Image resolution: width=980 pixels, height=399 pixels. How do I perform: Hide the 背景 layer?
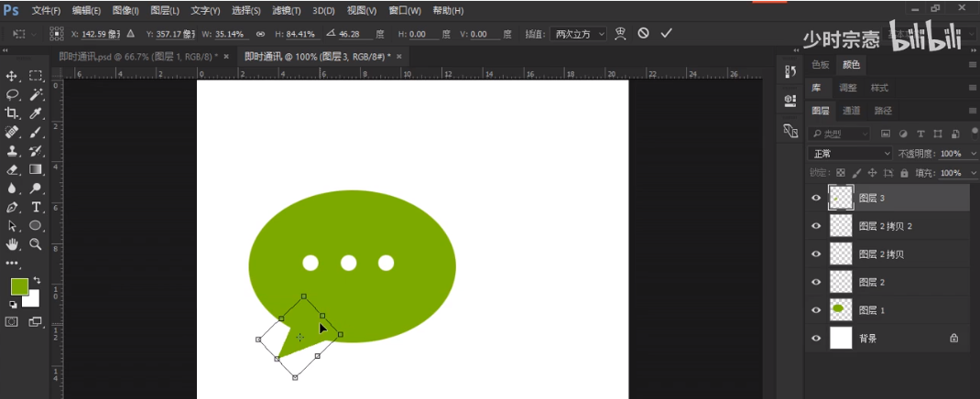[x=816, y=339]
